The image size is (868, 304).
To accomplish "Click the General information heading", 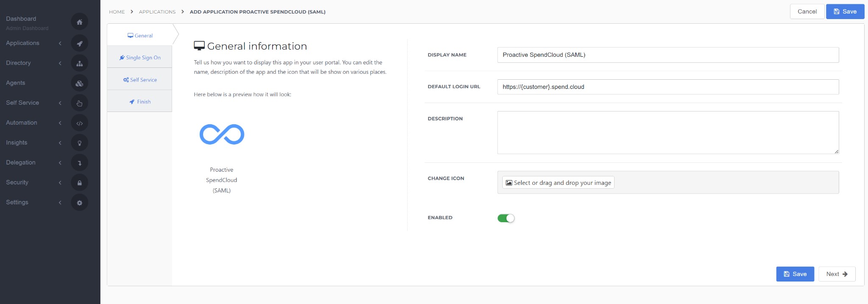I will 257,46.
